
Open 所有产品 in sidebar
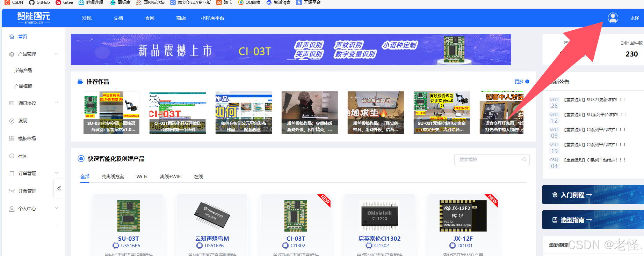click(x=23, y=70)
